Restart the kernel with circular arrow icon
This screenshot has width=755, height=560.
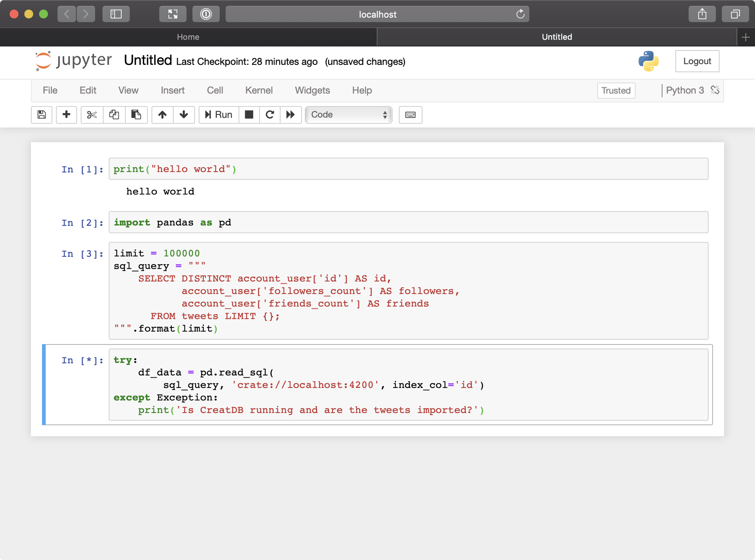pyautogui.click(x=270, y=115)
